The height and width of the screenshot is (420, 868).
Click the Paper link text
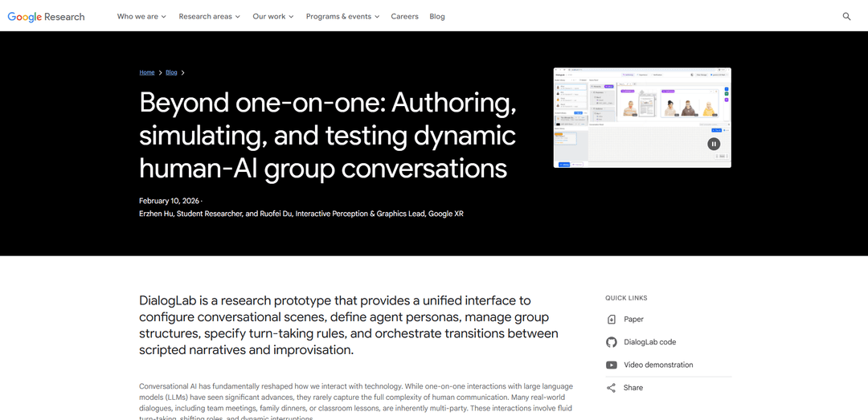(x=633, y=320)
